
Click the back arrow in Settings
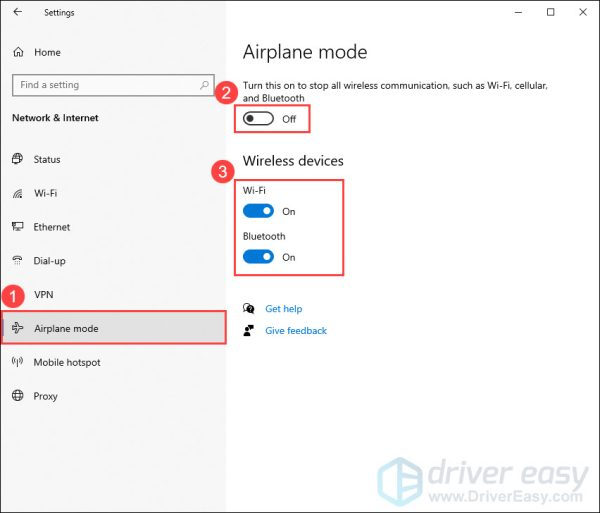click(18, 12)
